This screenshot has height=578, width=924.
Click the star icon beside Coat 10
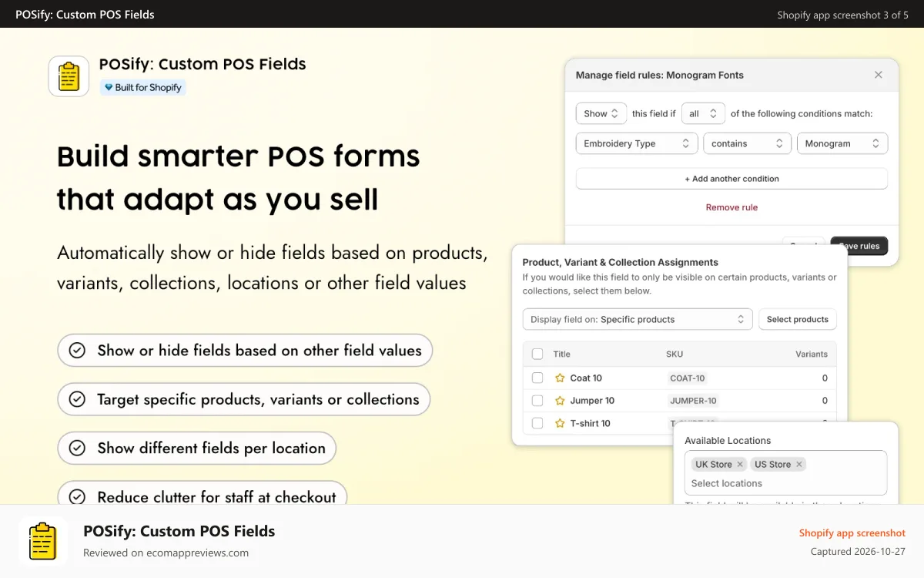tap(560, 378)
